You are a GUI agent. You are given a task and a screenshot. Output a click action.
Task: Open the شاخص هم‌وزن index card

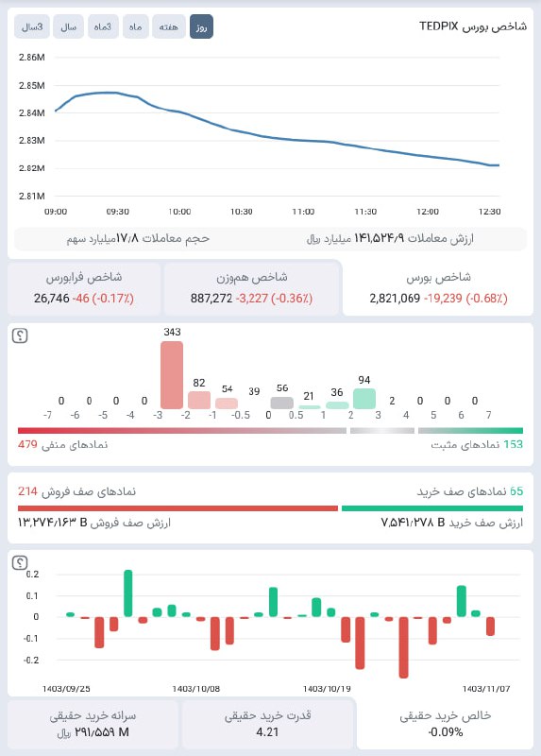coord(252,288)
